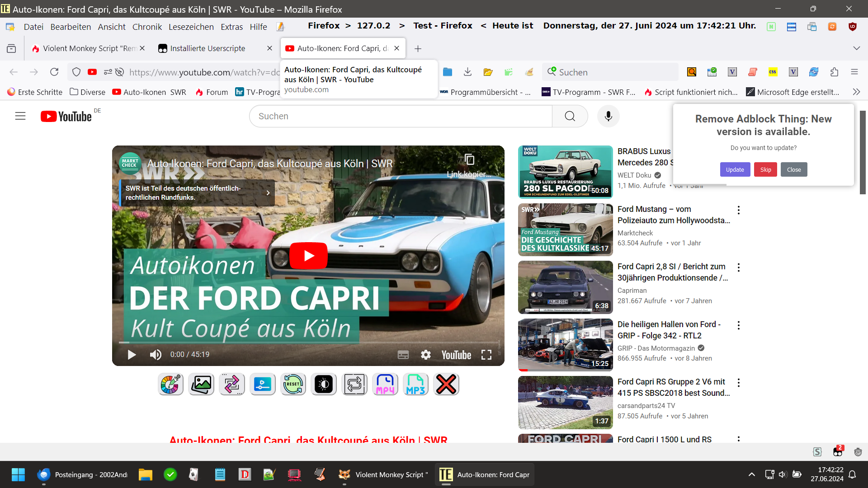Click the green RESET icon under the player

click(x=293, y=385)
